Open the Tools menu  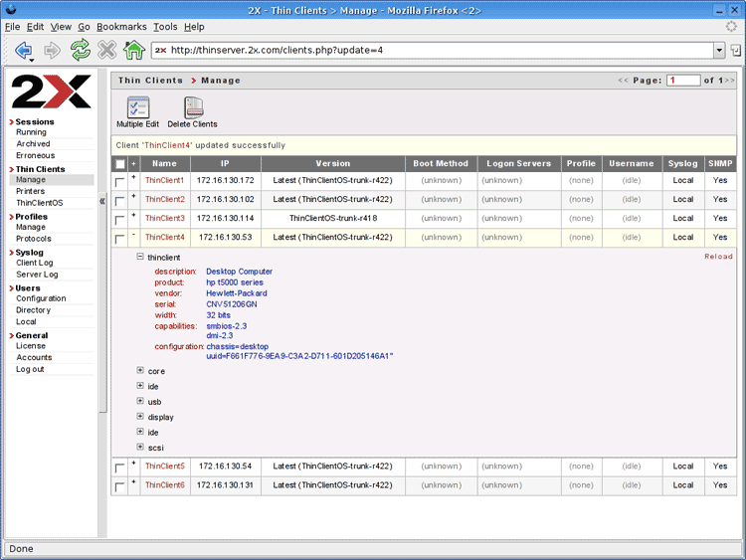click(165, 27)
